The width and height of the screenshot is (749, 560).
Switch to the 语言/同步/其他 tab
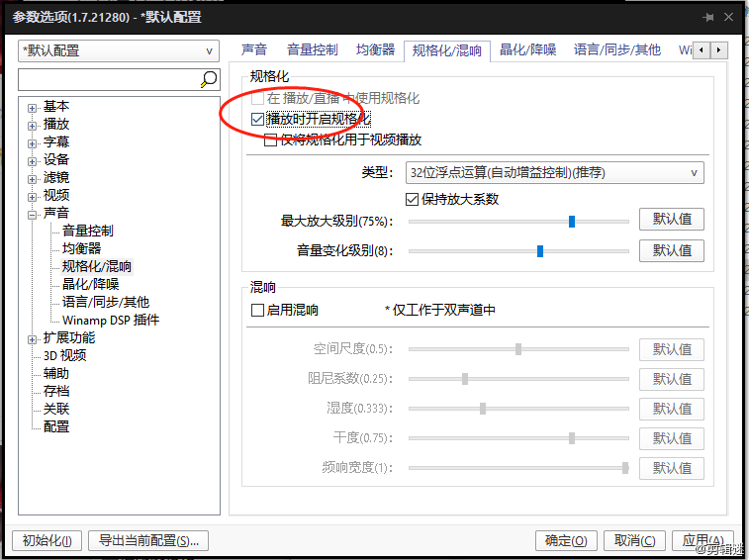(617, 49)
